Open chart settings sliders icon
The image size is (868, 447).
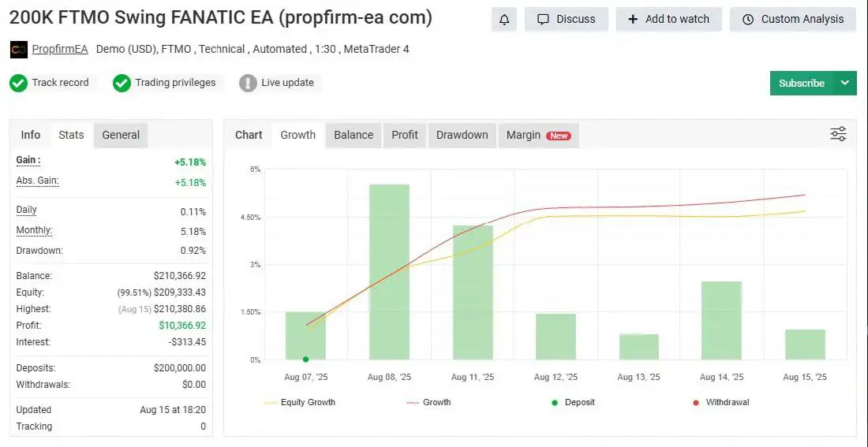(x=838, y=134)
